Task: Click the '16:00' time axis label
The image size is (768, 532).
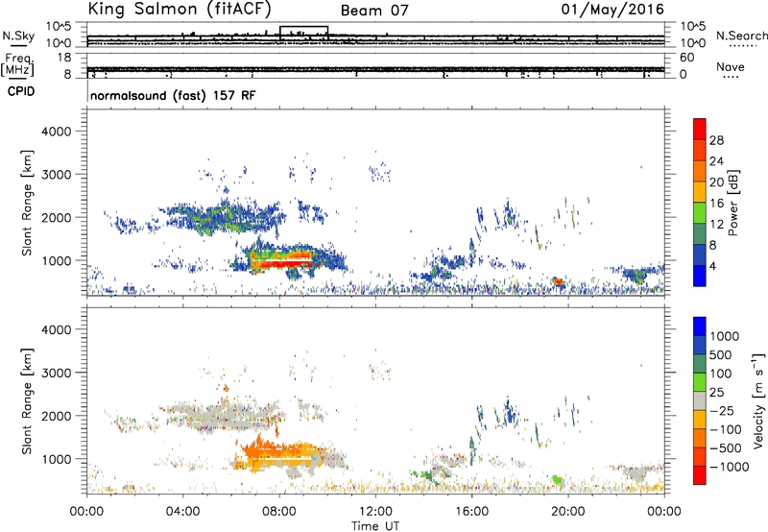Action: [x=471, y=512]
